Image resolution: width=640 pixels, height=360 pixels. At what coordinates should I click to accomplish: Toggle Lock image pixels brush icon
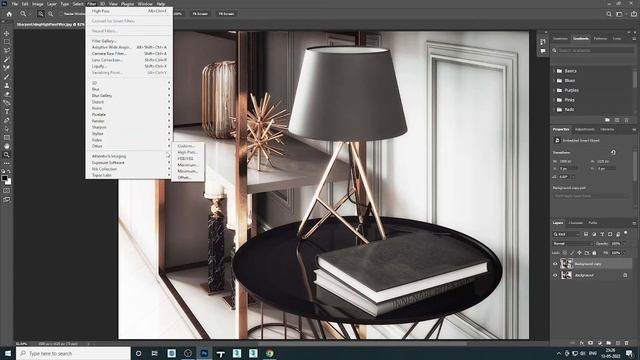tap(572, 253)
